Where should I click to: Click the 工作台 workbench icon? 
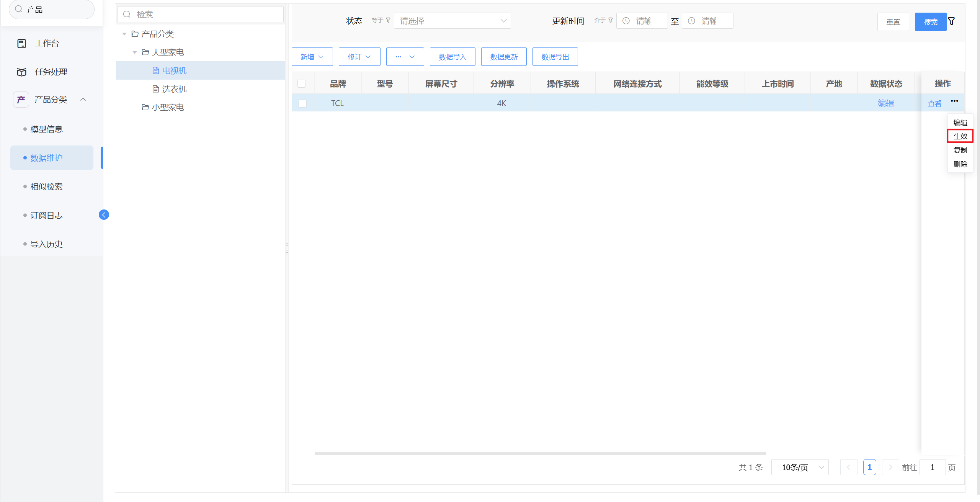point(22,43)
